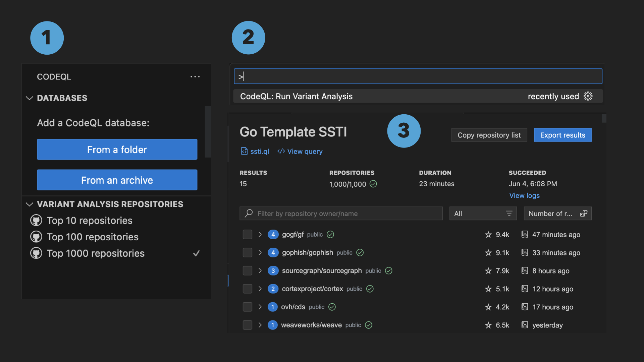Click star icon in weaveworks/weave row
This screenshot has height=362, width=644.
tap(488, 325)
